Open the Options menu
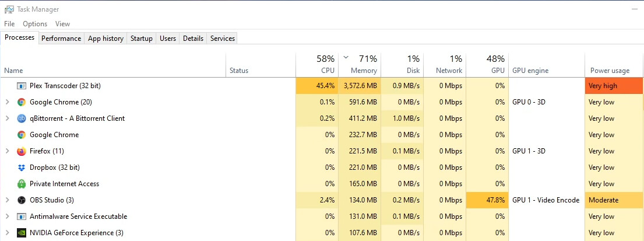The width and height of the screenshot is (644, 241). tap(35, 24)
